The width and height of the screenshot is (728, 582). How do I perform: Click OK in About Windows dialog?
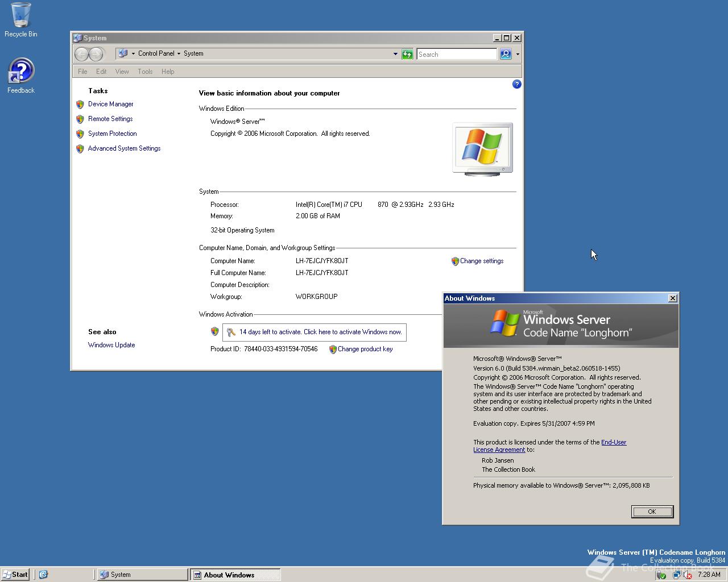652,512
